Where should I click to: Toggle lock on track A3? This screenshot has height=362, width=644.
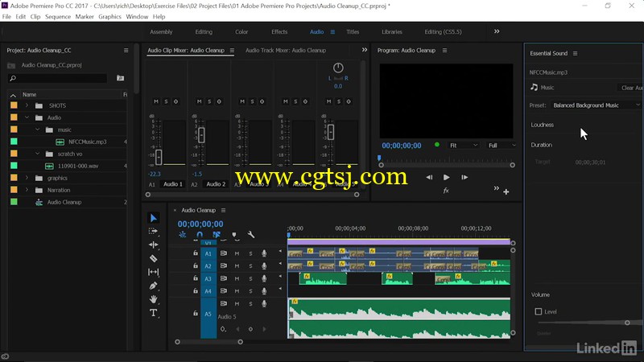pos(196,278)
